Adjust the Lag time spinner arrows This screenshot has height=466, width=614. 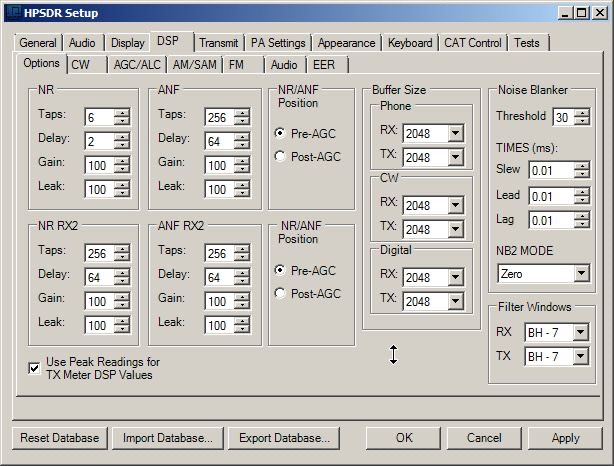[582, 220]
